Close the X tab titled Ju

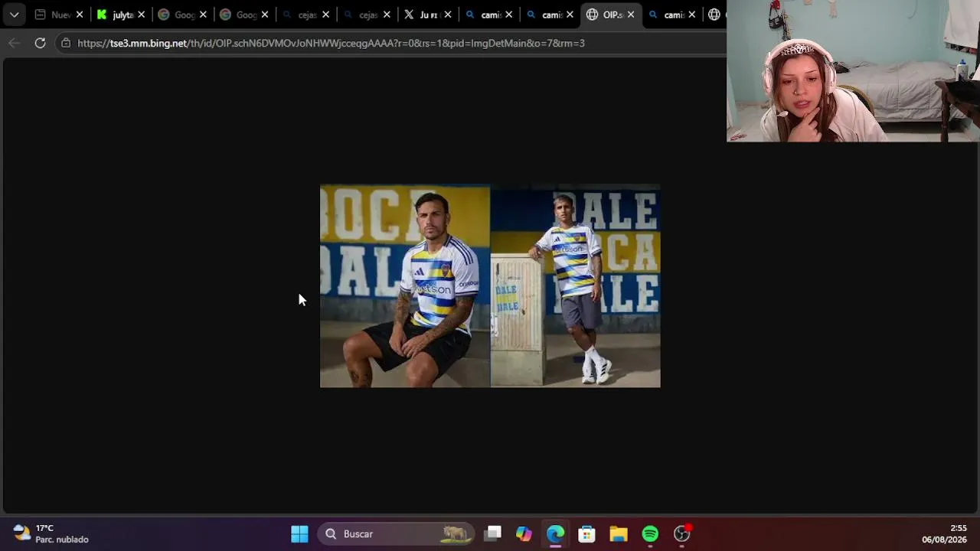(448, 15)
